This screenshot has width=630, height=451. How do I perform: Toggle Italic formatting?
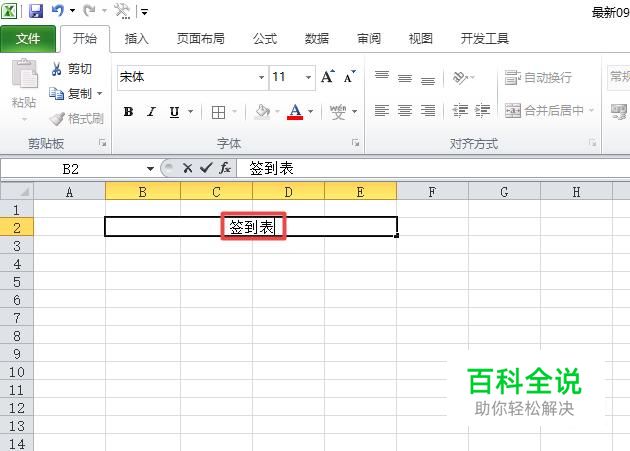point(151,112)
